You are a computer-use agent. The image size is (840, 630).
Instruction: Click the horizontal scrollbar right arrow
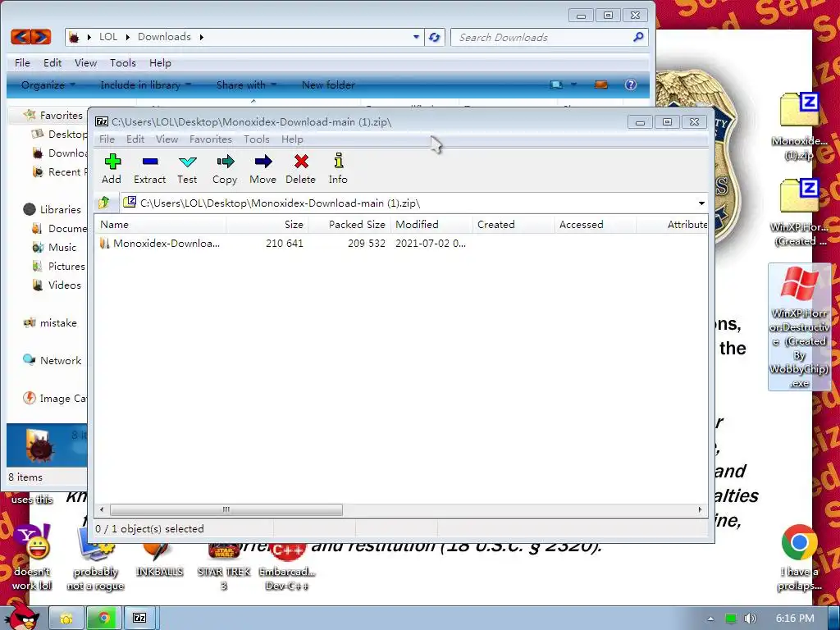click(700, 509)
